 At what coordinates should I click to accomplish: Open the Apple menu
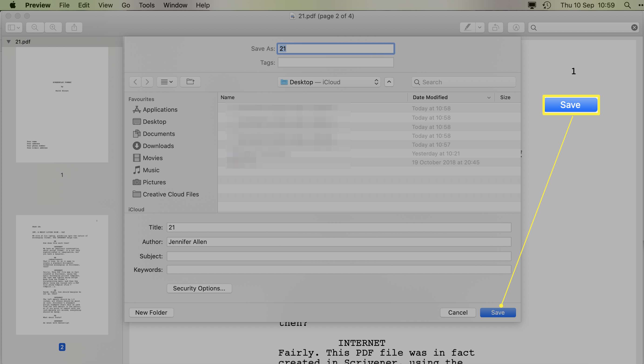13,5
